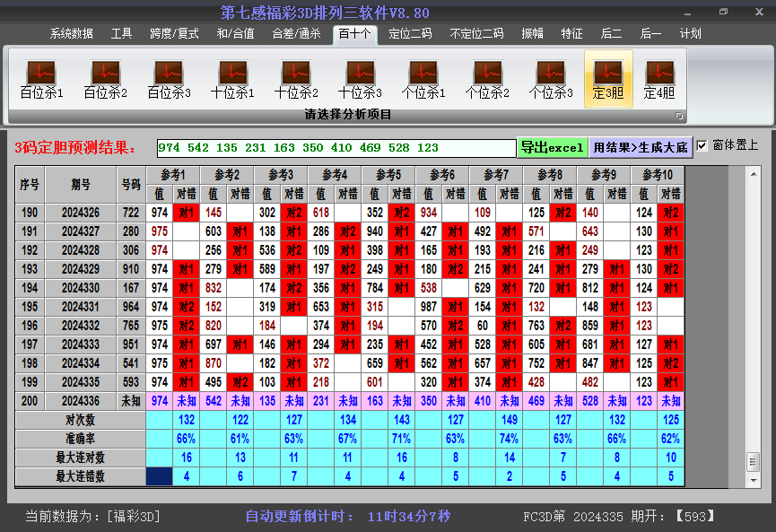Open the 系统数据 menu
The height and width of the screenshot is (532, 776).
[x=71, y=34]
